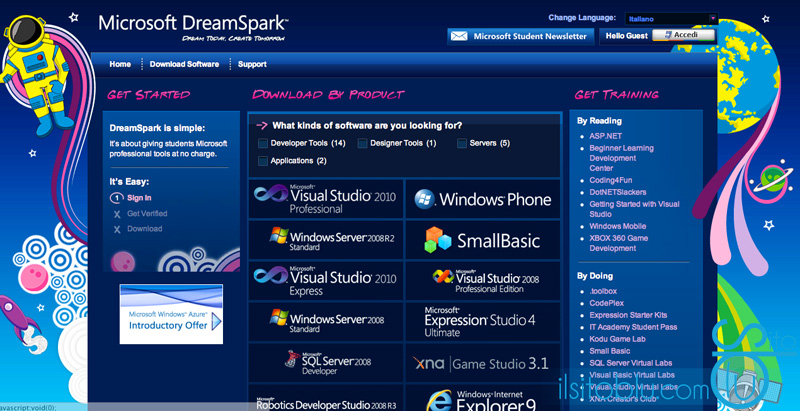Open the Download Software menu
Screen dimensions: 800x411
point(184,64)
